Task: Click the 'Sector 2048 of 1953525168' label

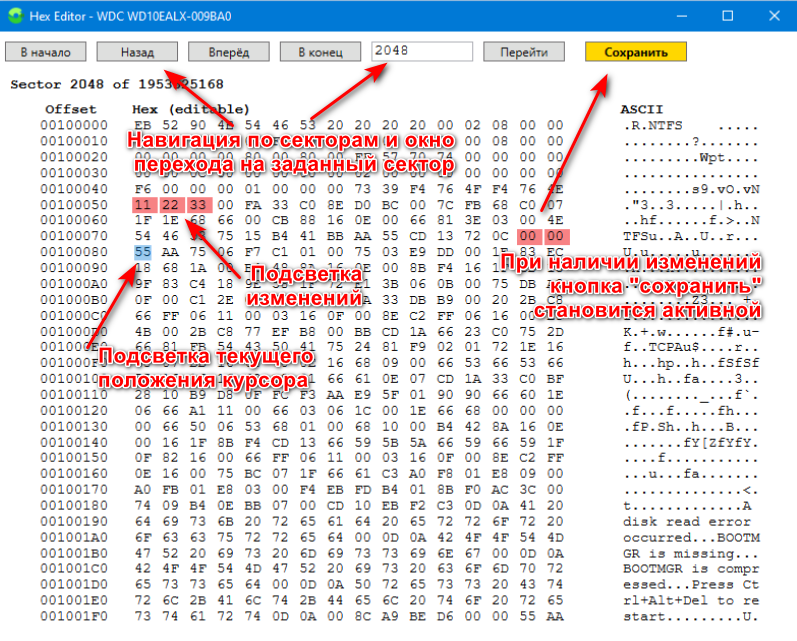Action: coord(116,85)
